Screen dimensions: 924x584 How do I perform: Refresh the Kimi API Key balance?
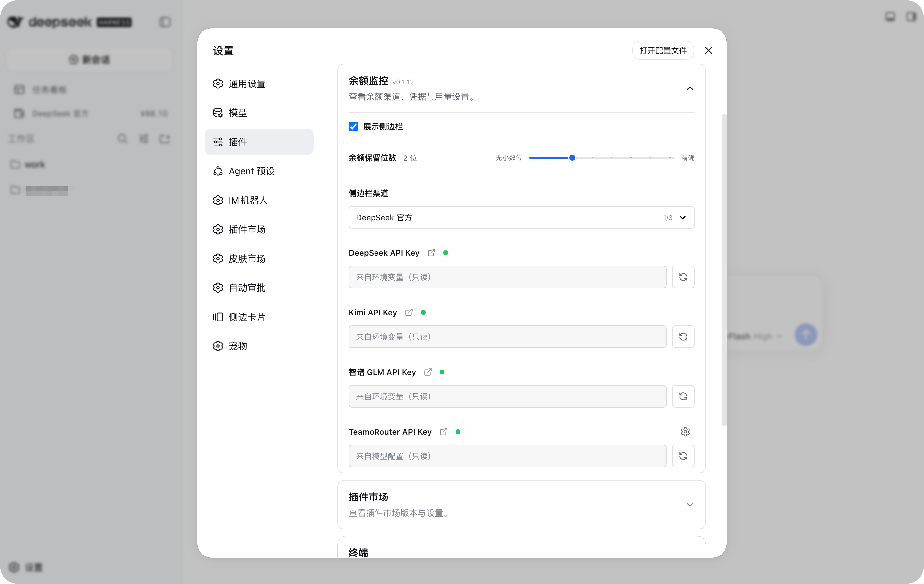(x=683, y=336)
